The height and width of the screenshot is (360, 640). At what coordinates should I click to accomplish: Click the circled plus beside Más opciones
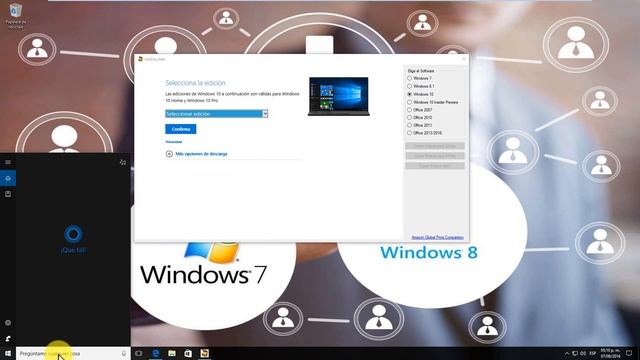tap(169, 154)
